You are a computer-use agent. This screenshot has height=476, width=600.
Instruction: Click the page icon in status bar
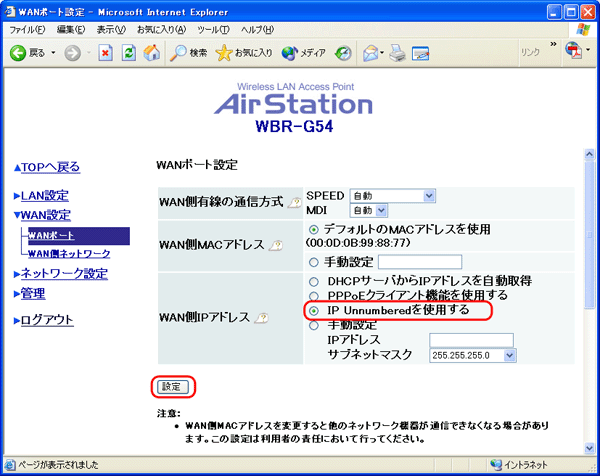10,465
